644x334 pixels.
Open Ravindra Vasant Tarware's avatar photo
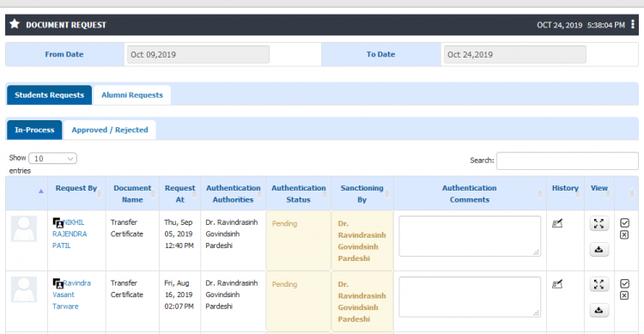pyautogui.click(x=24, y=289)
